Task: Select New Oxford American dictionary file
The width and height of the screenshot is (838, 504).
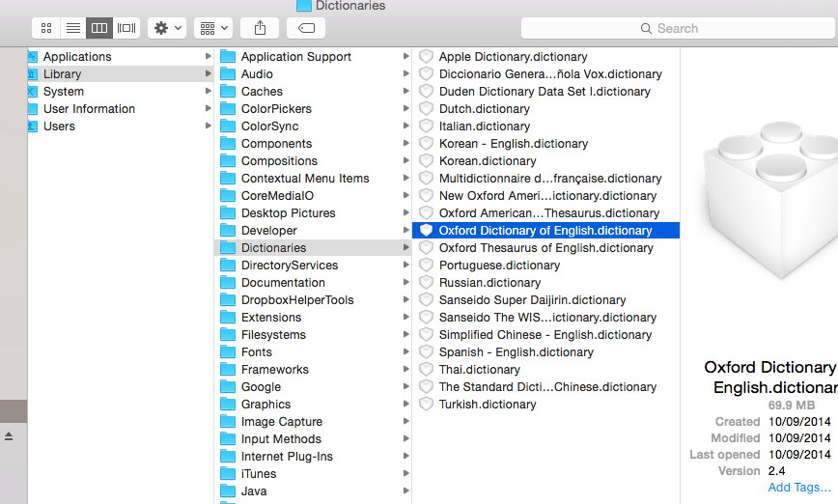Action: tap(546, 196)
